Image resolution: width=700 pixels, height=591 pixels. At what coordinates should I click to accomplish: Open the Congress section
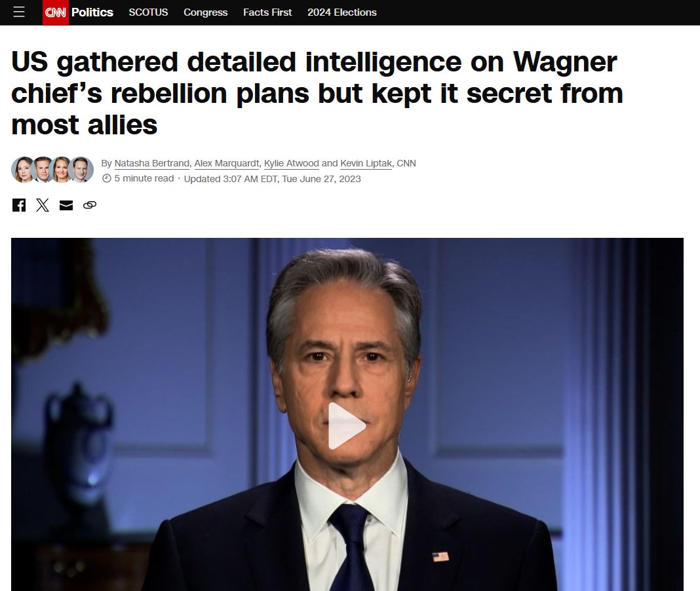coord(205,12)
